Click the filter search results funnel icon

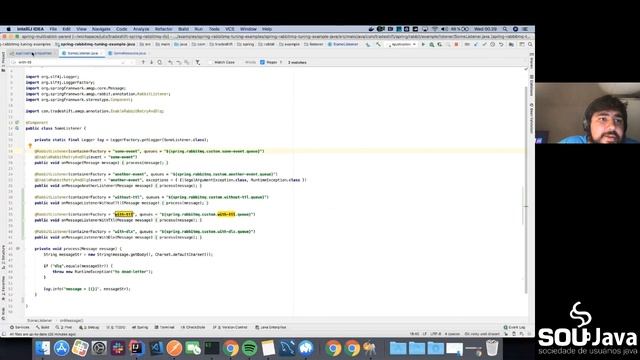198,62
